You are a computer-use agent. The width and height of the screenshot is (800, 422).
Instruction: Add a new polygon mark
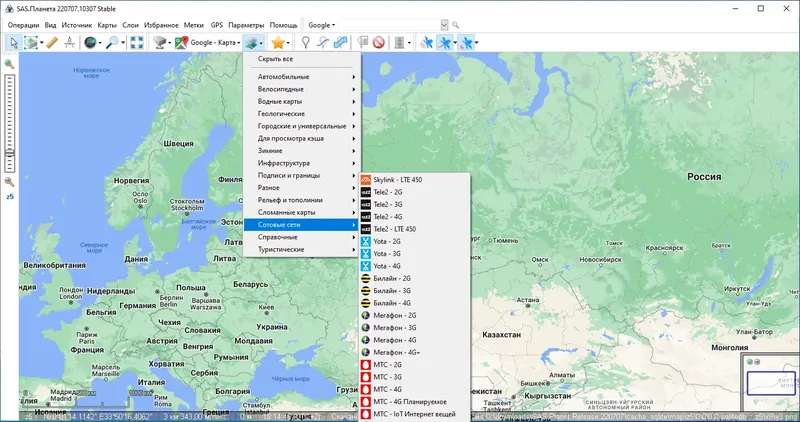click(x=340, y=43)
